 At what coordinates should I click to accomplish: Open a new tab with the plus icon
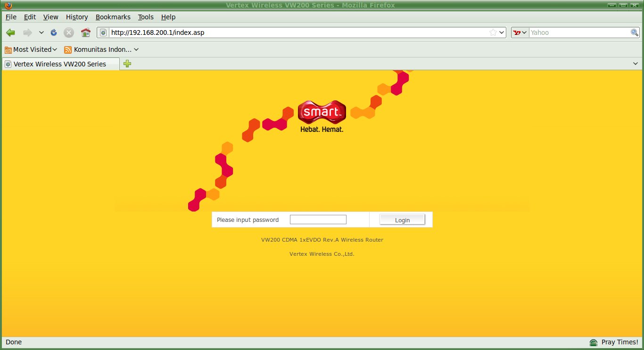(127, 64)
